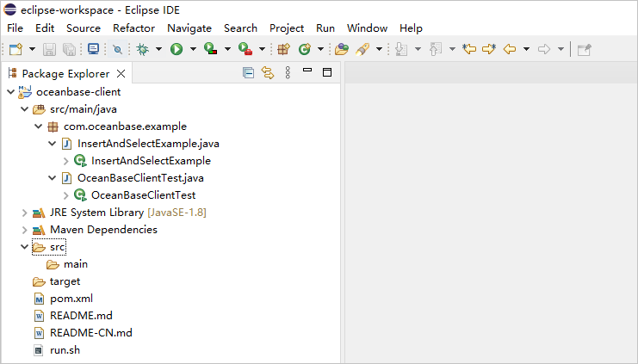This screenshot has width=638, height=364.
Task: Click the Debug bug icon in toolbar
Action: pos(143,50)
